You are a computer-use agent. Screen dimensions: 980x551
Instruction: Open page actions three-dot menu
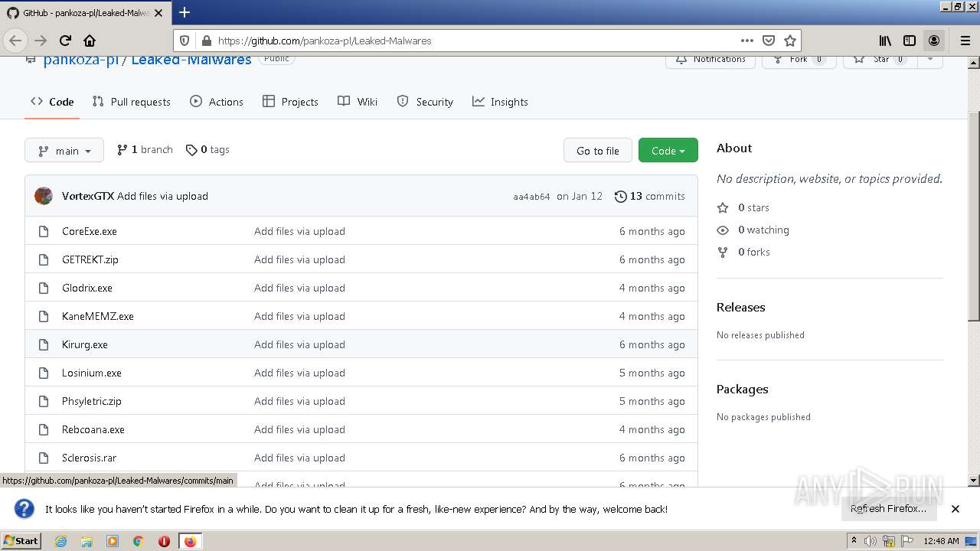[746, 41]
